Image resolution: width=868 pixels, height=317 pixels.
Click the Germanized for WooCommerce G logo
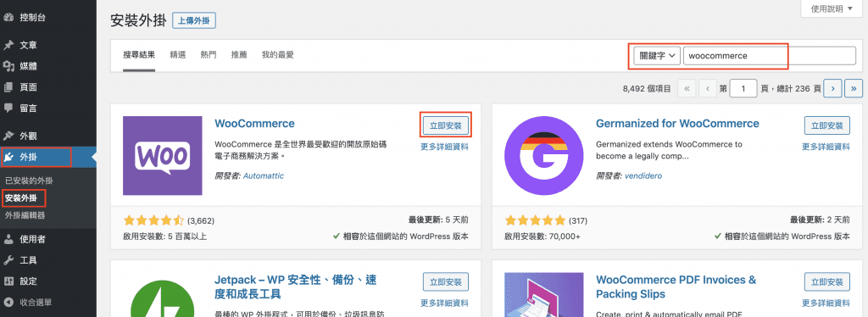pos(544,156)
